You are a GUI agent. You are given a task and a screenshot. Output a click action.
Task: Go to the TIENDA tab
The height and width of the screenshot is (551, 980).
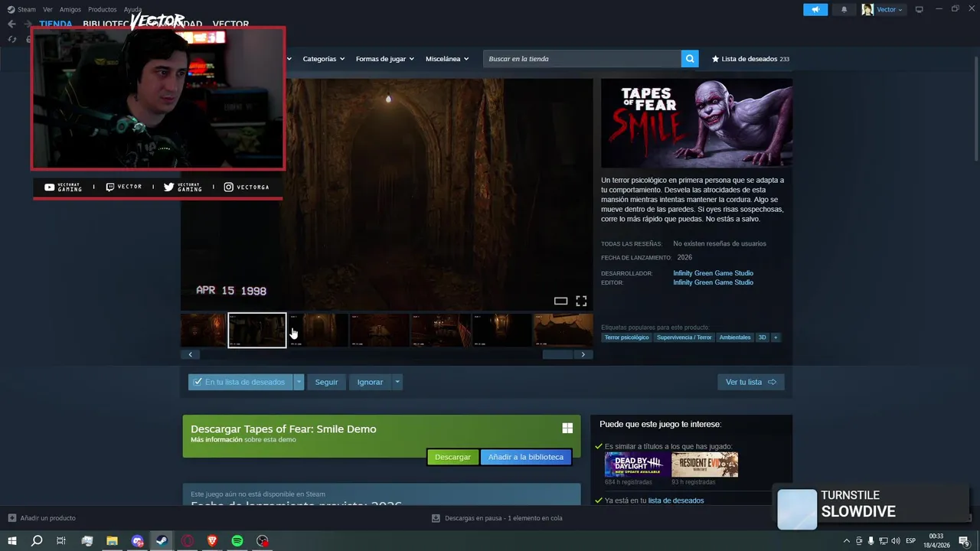56,24
